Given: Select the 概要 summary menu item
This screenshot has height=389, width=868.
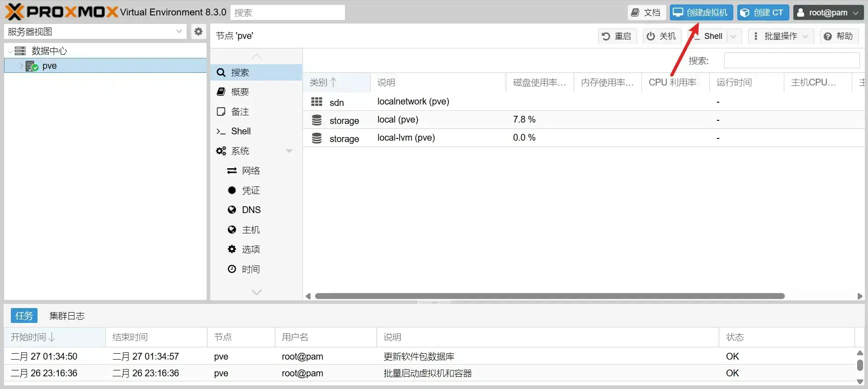Looking at the screenshot, I should tap(240, 92).
